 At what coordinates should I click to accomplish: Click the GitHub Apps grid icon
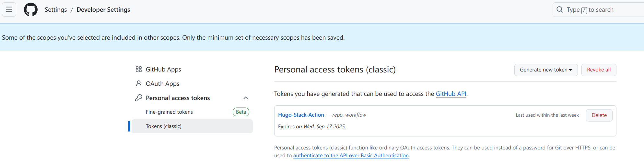click(139, 69)
